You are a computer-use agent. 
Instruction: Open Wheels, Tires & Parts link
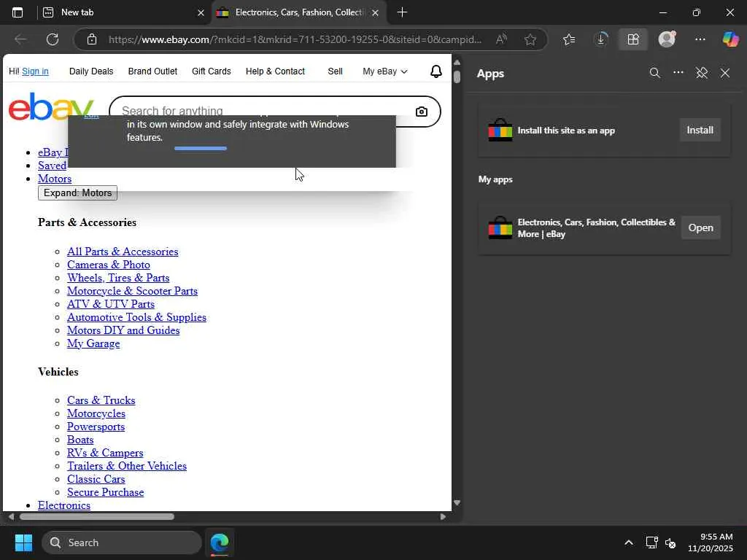pyautogui.click(x=118, y=278)
